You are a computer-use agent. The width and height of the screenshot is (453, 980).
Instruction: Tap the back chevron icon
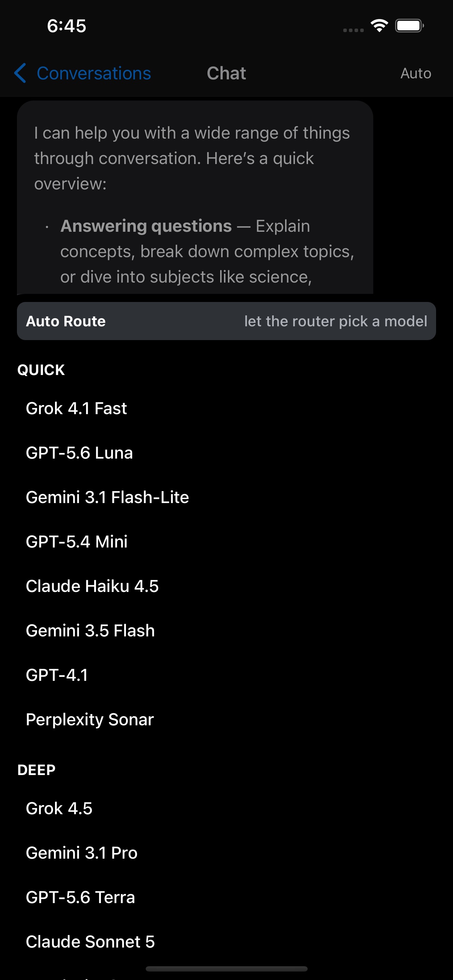pos(20,73)
